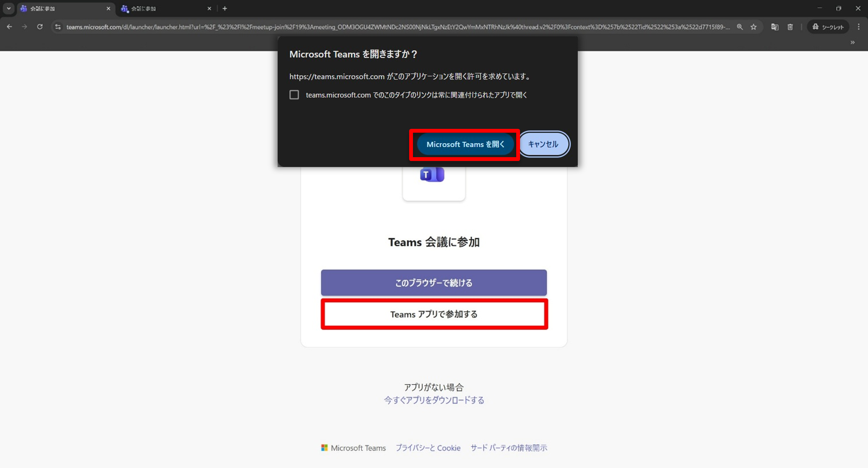Image resolution: width=868 pixels, height=468 pixels.
Task: Check always open links in associated app
Action: (x=294, y=95)
